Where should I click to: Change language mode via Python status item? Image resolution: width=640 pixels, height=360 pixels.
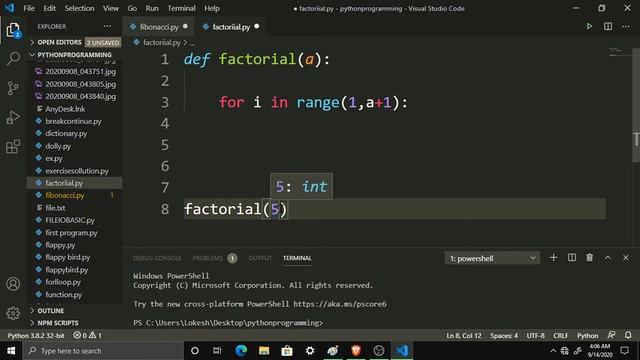(587, 336)
